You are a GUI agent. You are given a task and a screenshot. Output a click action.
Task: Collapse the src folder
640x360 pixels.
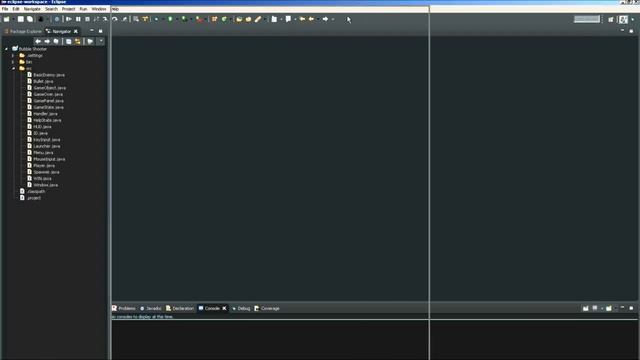click(x=13, y=69)
